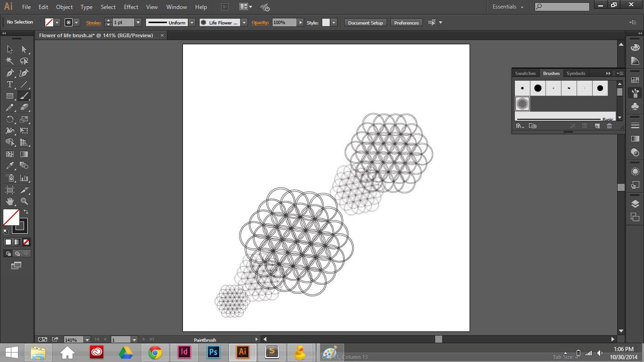Screen dimensions: 644x362
Task: Select the Flower of life brush thumbnail
Action: (x=522, y=103)
